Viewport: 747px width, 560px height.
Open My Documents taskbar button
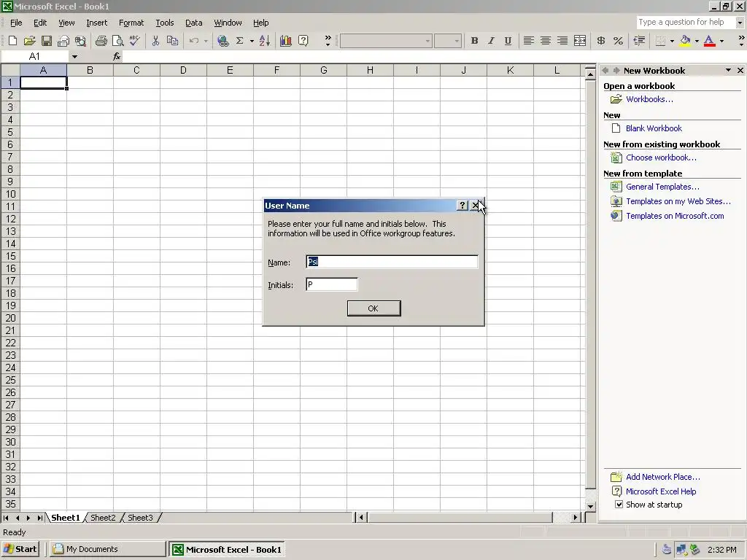[107, 549]
